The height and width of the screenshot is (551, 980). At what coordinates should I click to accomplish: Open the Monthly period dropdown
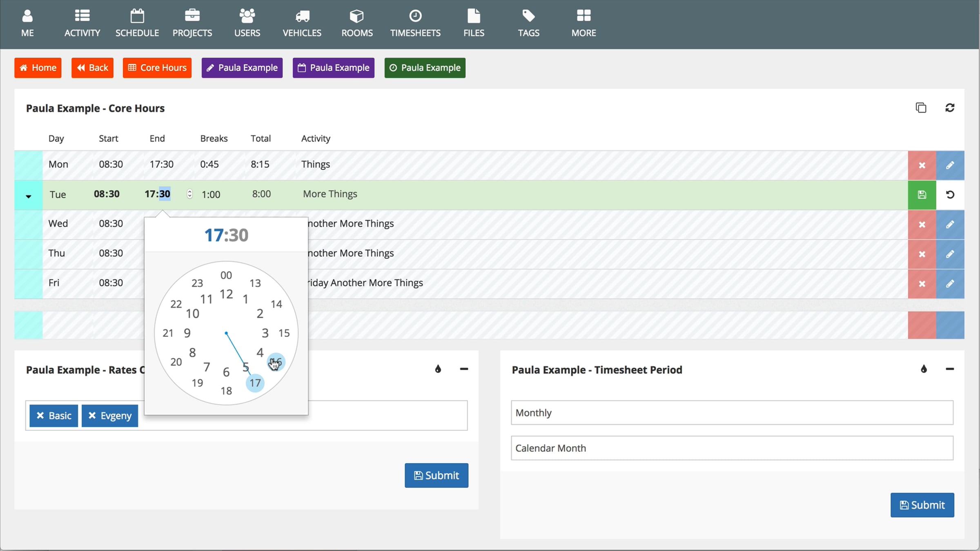pos(732,413)
